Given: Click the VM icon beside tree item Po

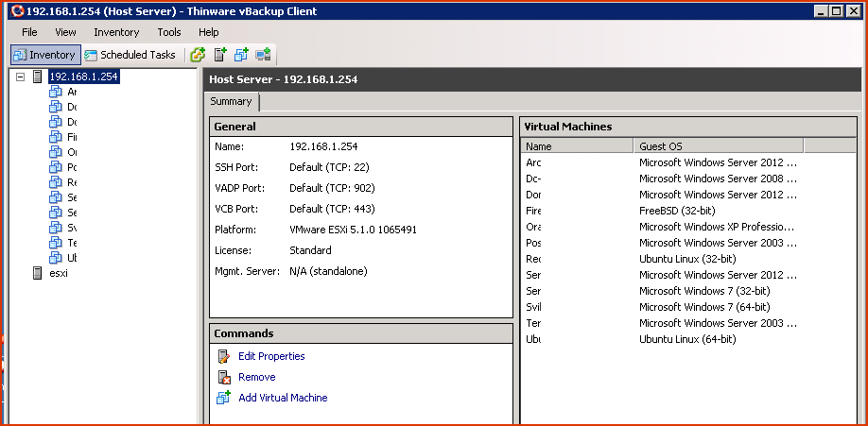Looking at the screenshot, I should click(56, 167).
